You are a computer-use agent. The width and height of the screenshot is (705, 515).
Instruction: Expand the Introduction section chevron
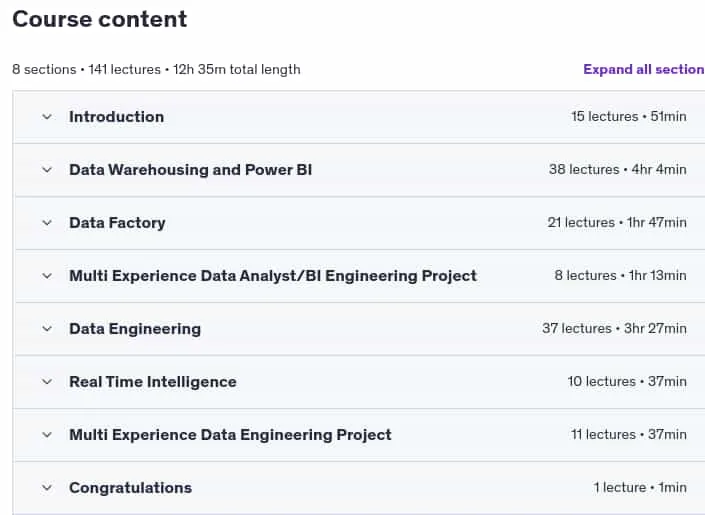coord(47,117)
